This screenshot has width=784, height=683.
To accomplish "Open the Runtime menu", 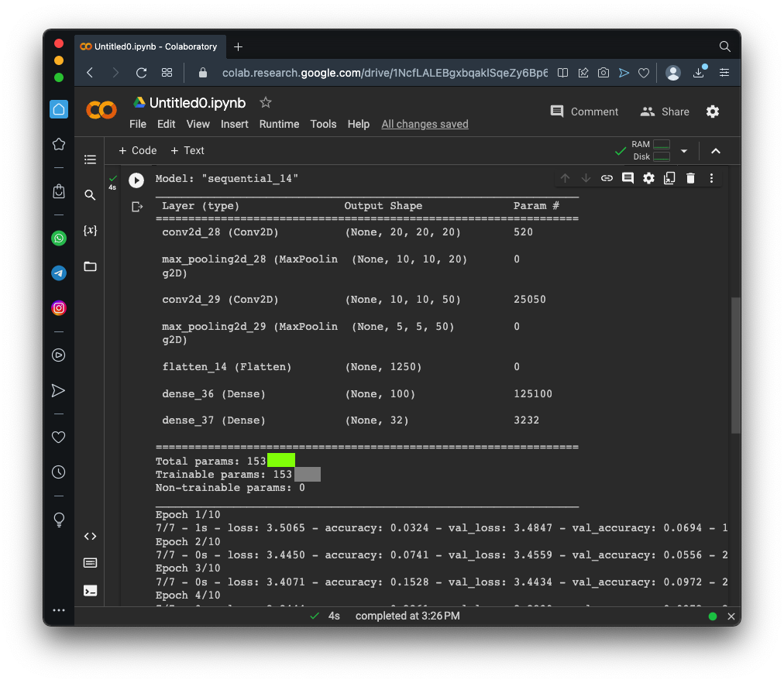I will (x=279, y=124).
